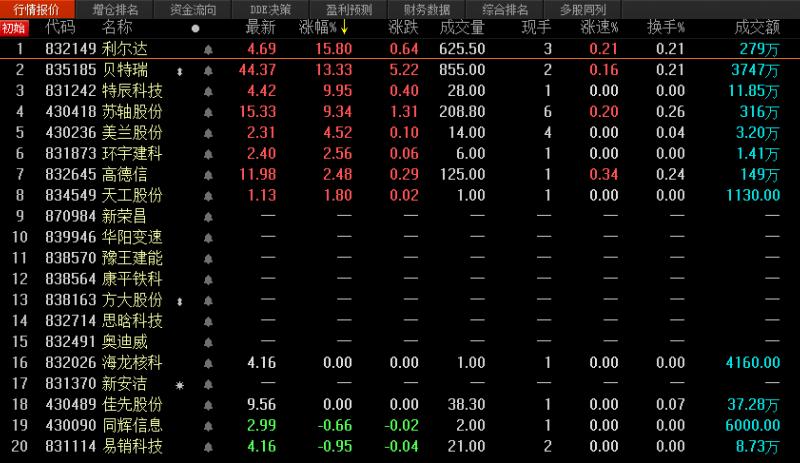Sort by the 现手 column header
Image resolution: width=800 pixels, height=463 pixels.
536,27
